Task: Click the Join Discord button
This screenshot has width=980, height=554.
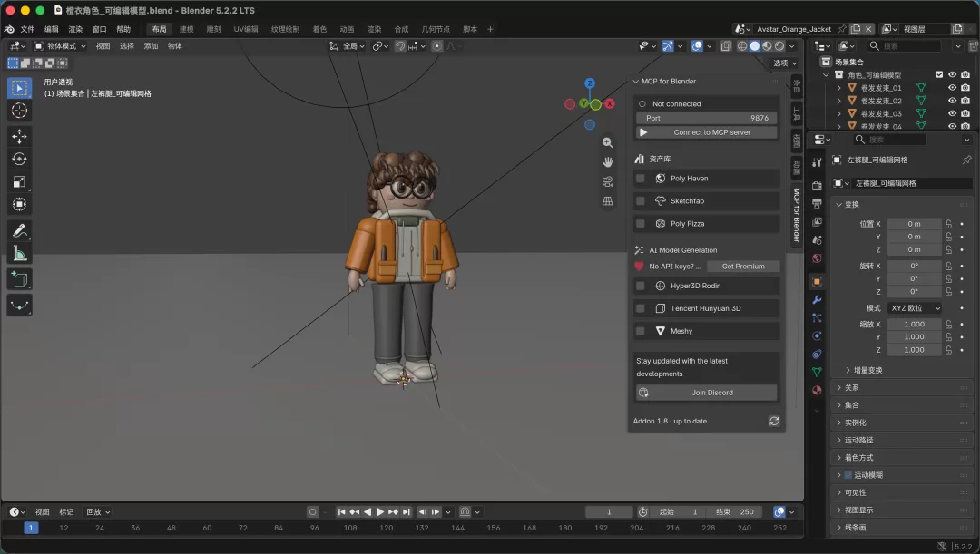Action: (706, 393)
